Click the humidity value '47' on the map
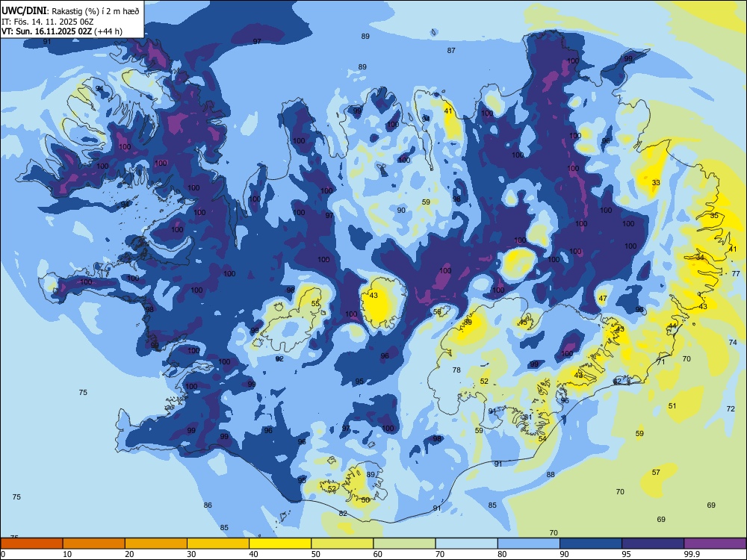Screen dimensions: 747x560 click(603, 299)
